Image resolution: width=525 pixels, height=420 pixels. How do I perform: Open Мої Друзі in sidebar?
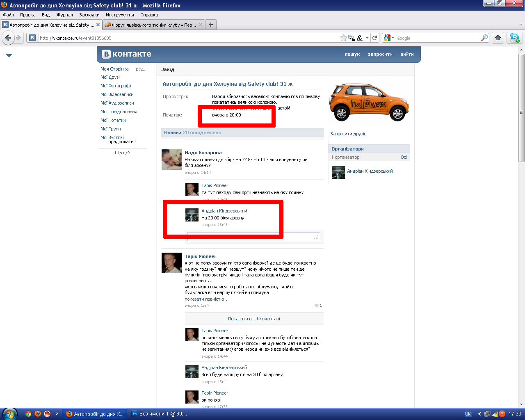[110, 77]
